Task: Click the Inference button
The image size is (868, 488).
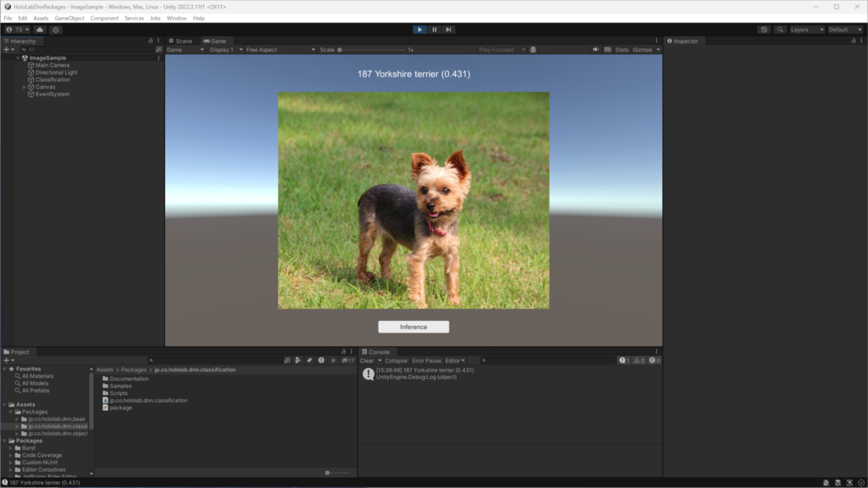Action: [x=414, y=327]
